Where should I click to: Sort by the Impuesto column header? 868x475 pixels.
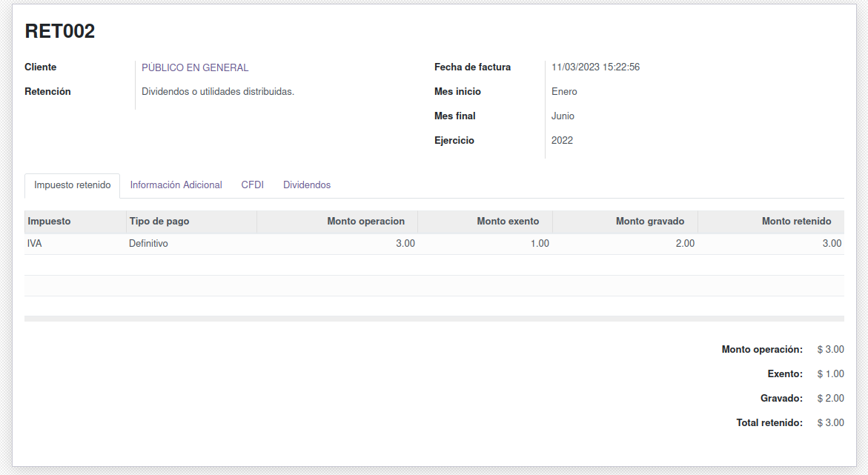pyautogui.click(x=49, y=222)
